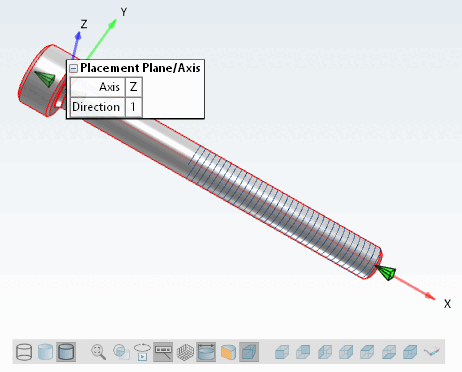Screen dimensions: 462x372
Task: Select the fifth standard view cube
Action: click(x=367, y=352)
